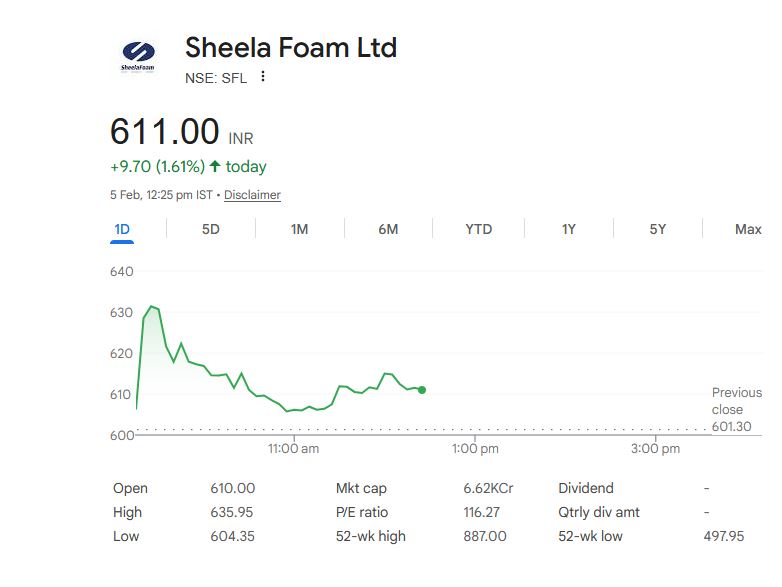782x587 pixels.
Task: View the YTD chart tab
Action: point(479,229)
